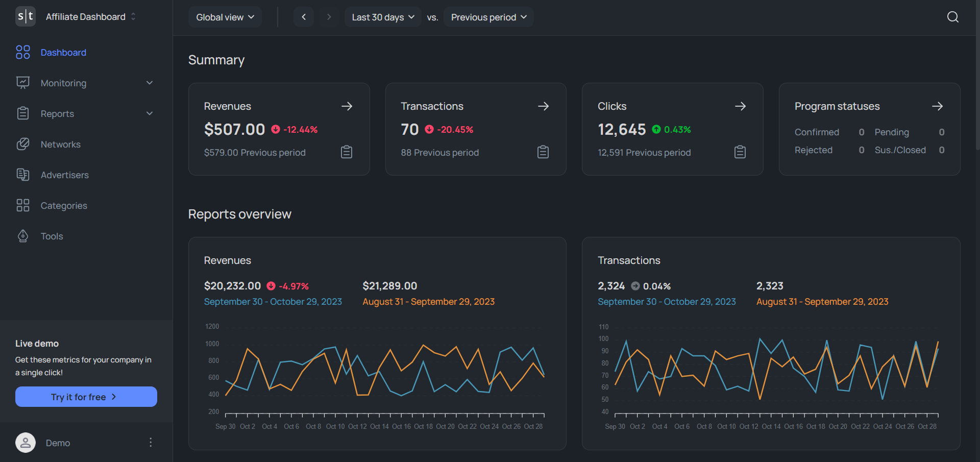This screenshot has height=462, width=980.
Task: Click the Rejected status label
Action: point(814,150)
